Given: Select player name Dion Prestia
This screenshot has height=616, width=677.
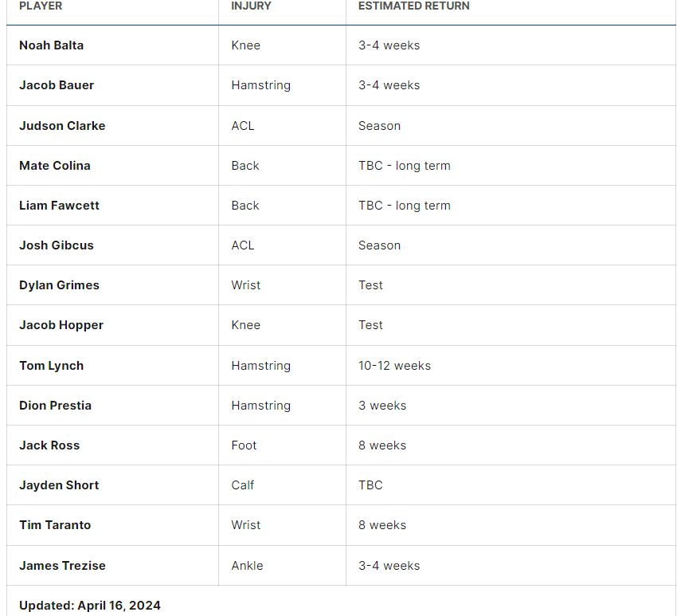Looking at the screenshot, I should 55,405.
